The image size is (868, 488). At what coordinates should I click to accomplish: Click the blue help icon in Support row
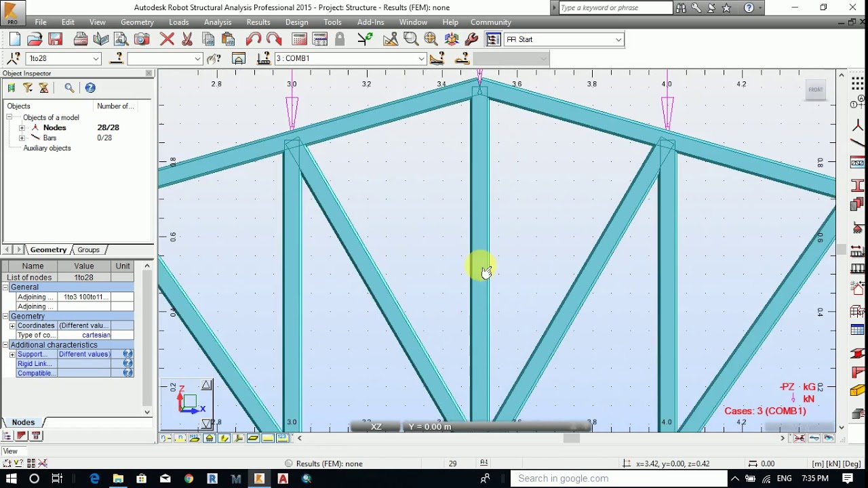point(127,354)
